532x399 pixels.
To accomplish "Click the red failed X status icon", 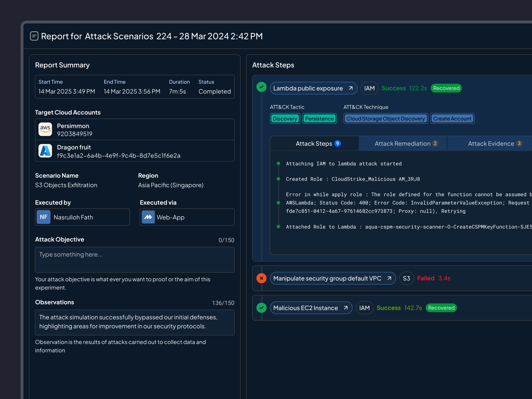I will click(262, 278).
